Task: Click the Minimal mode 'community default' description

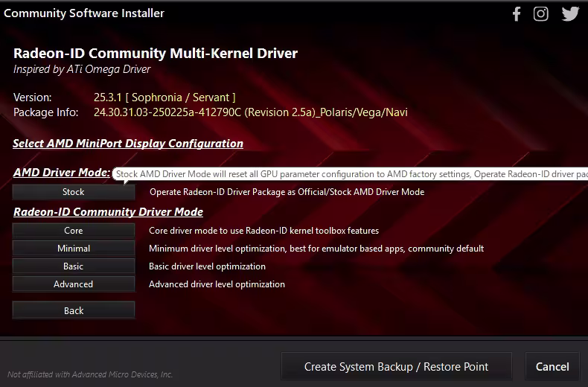Action: pos(316,249)
